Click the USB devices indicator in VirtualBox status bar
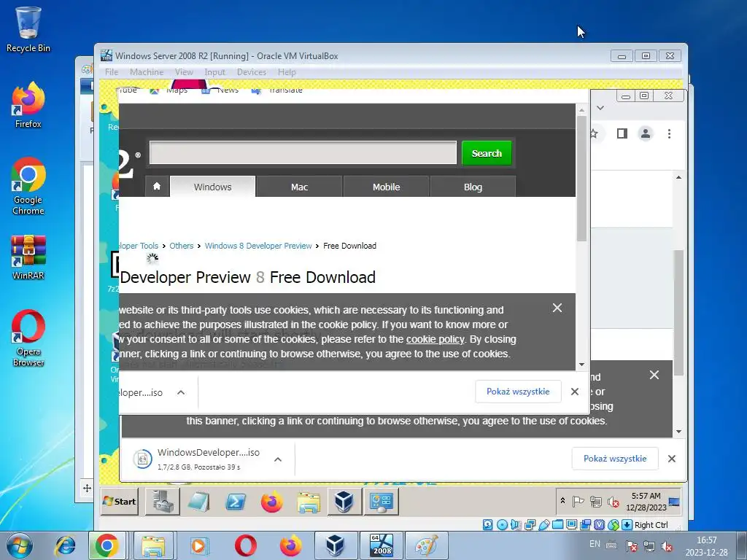 [x=543, y=525]
